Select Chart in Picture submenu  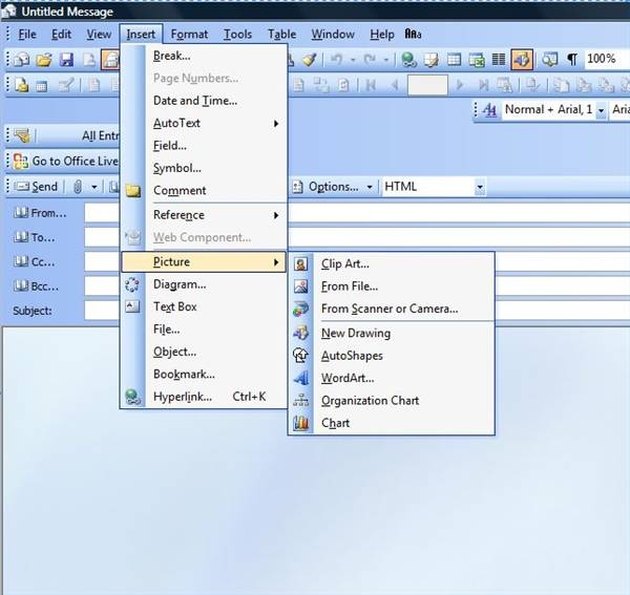[392, 423]
